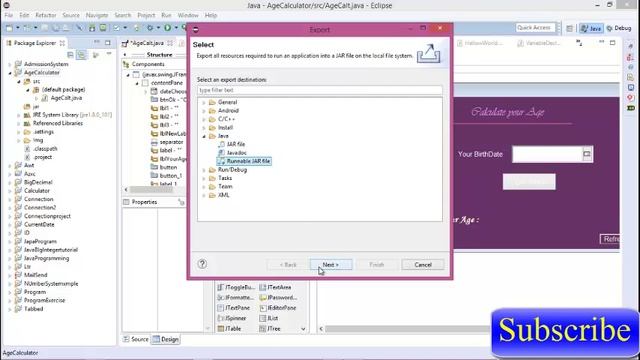Select the JTextPane palette component
The width and height of the screenshot is (640, 360).
click(x=233, y=308)
